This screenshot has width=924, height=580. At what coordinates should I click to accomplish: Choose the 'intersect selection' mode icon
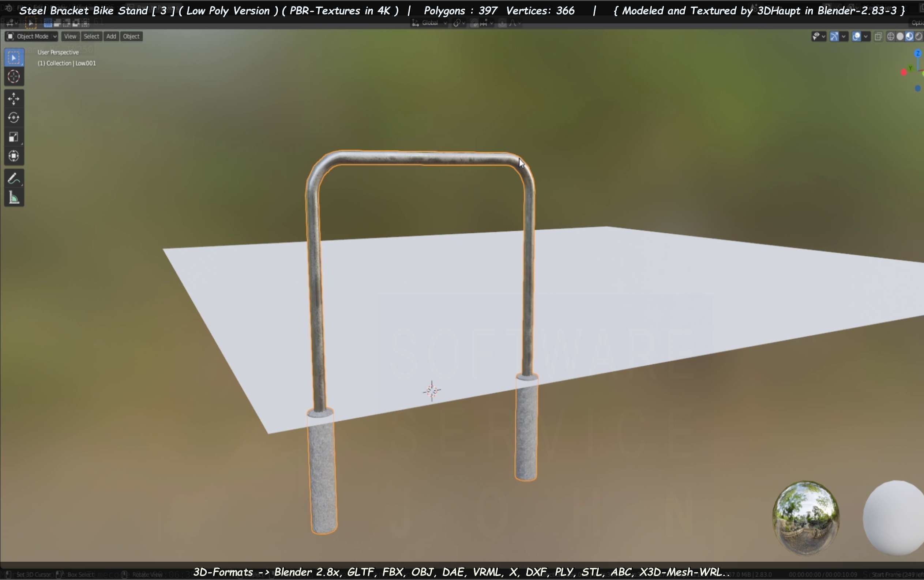point(85,23)
